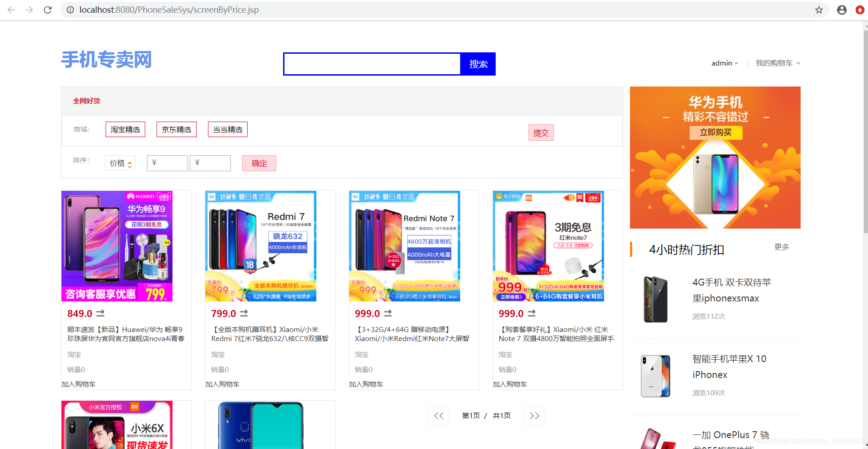
Task: Open 全版本购机赠耳机 Redmi 7 product title
Action: tap(270, 334)
